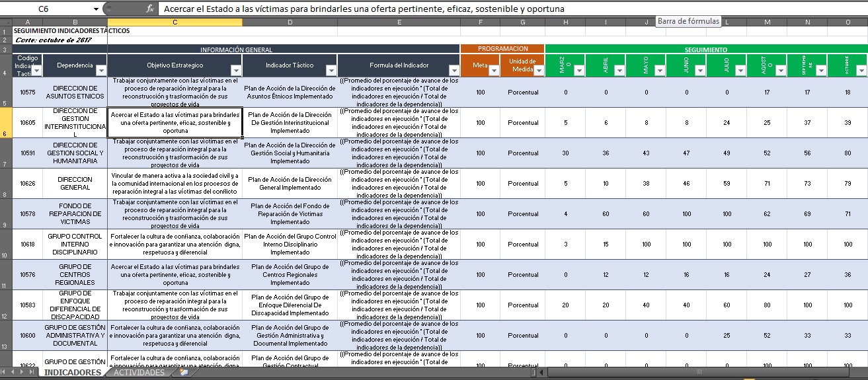This screenshot has width=868, height=380.
Task: Select column M by its header
Action: click(x=767, y=22)
